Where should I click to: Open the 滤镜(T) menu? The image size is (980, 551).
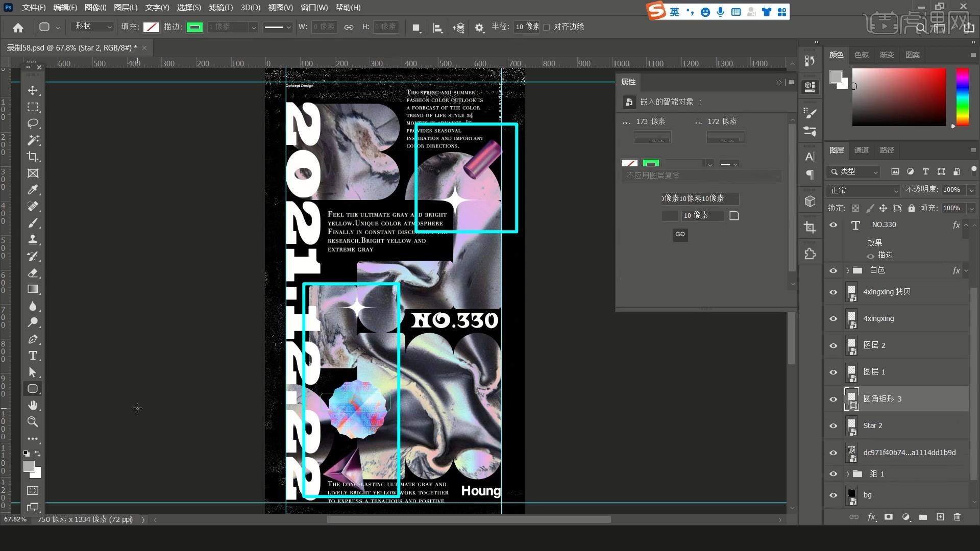point(220,8)
